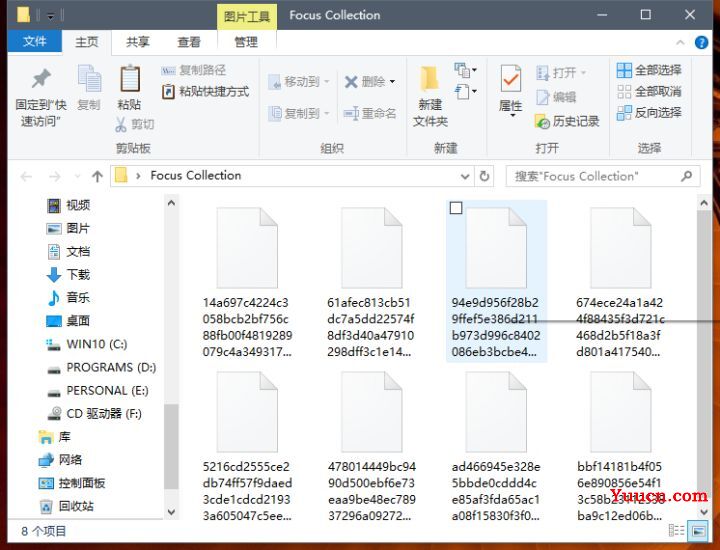Select the Home (主页) tab
This screenshot has width=720, height=550.
(x=86, y=42)
